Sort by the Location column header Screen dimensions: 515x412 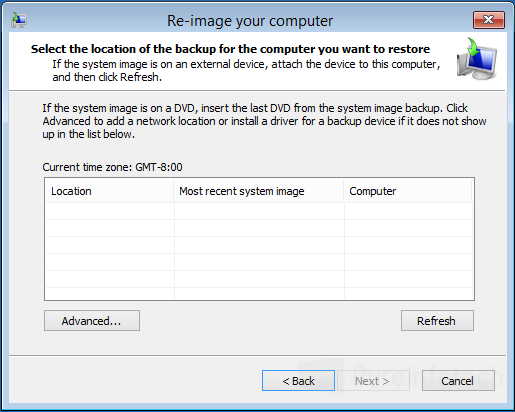(110, 191)
